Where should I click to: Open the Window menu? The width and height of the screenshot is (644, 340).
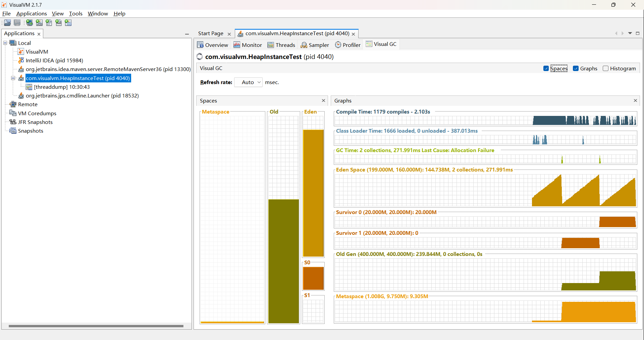(98, 13)
